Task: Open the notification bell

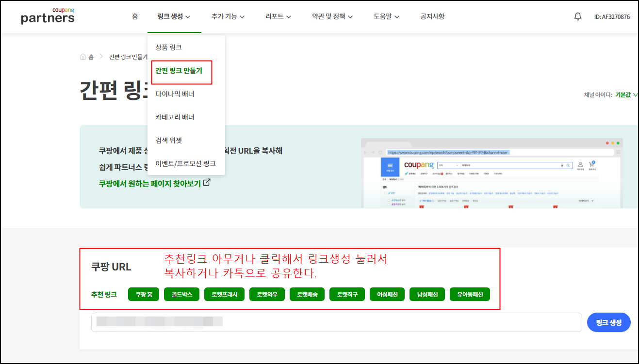Action: pos(577,16)
